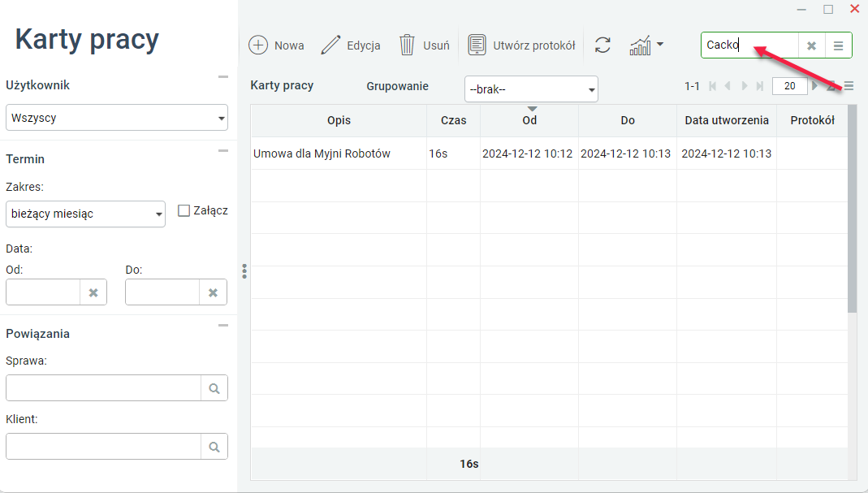Image resolution: width=868 pixels, height=493 pixels.
Task: Sort by the Czas column header
Action: (x=453, y=120)
